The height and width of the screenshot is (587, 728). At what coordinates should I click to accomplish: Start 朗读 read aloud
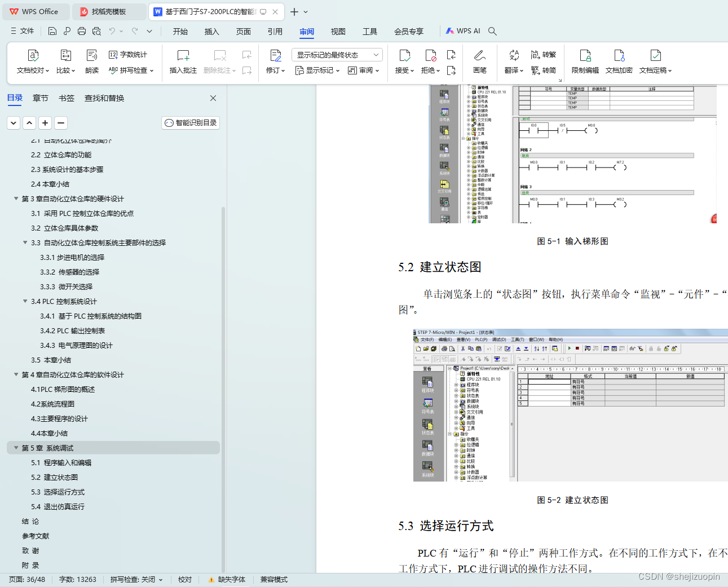point(92,62)
